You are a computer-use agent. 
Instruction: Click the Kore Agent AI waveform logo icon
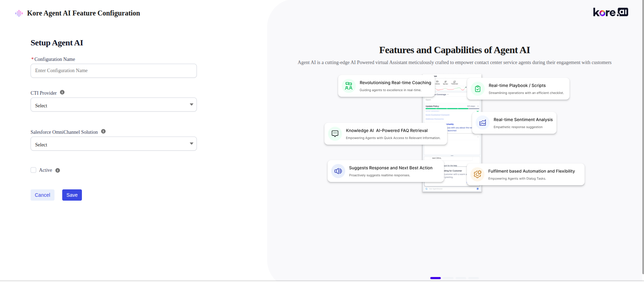point(19,13)
